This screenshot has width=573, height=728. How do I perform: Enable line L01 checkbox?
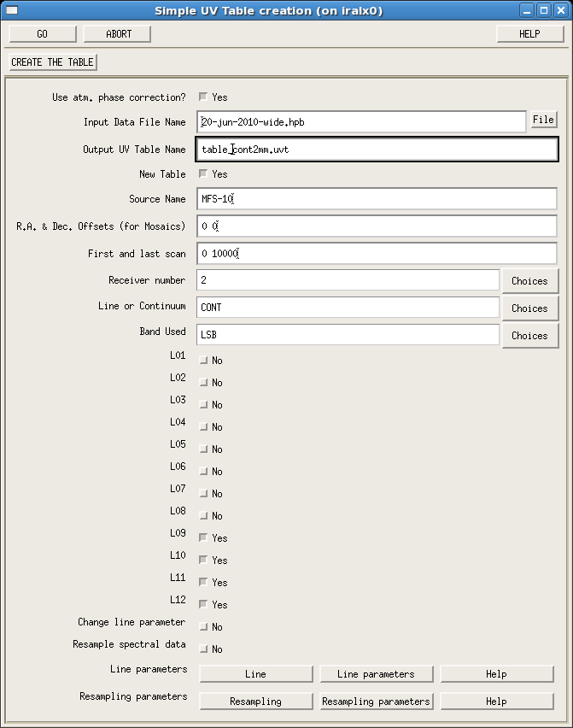tap(202, 360)
